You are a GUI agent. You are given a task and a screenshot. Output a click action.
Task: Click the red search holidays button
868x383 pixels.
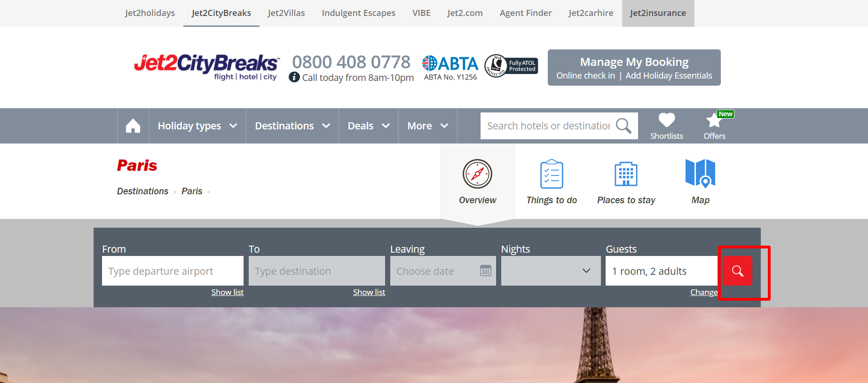coord(737,271)
